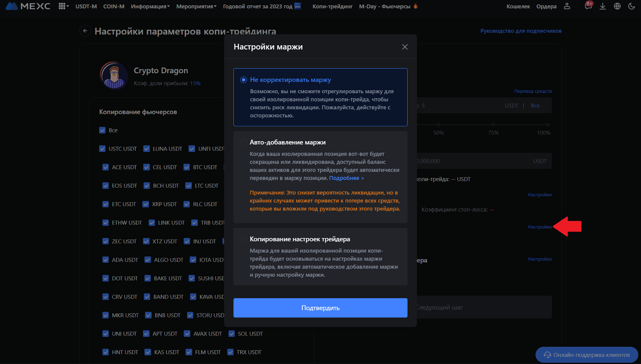Click the MEXC logo in header

point(28,6)
